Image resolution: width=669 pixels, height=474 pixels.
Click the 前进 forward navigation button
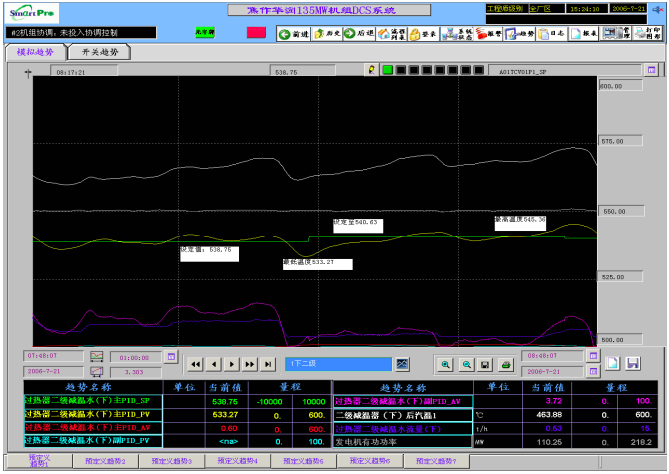tap(292, 33)
